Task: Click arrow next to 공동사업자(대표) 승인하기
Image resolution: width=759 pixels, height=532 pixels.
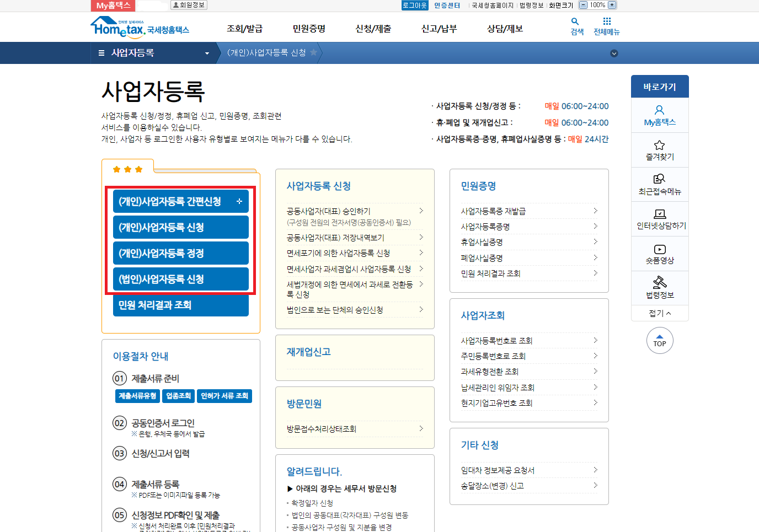Action: click(x=421, y=211)
